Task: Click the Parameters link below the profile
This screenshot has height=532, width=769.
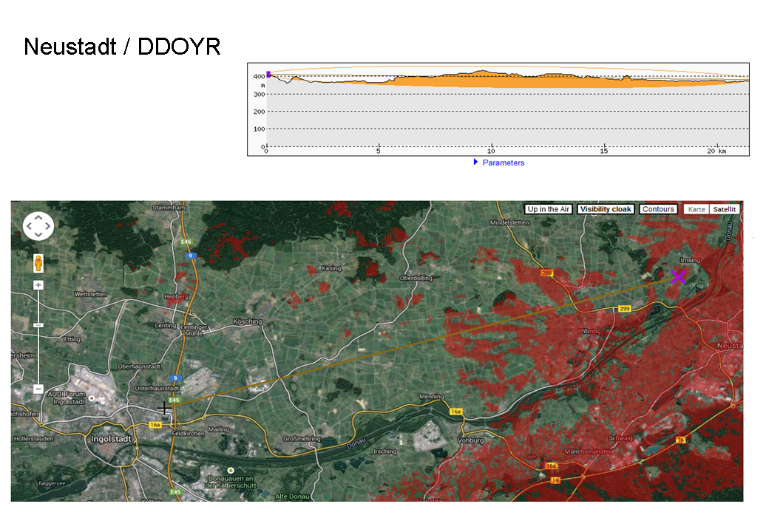Action: coord(503,163)
